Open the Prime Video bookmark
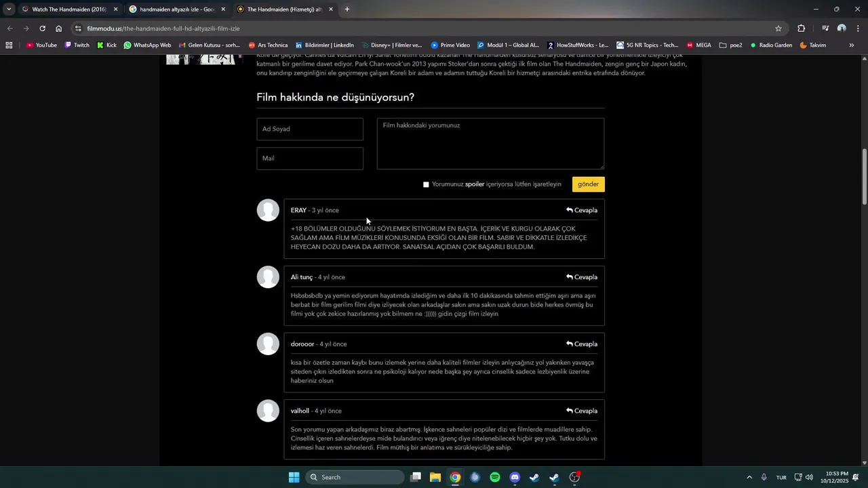This screenshot has height=488, width=868. point(450,45)
